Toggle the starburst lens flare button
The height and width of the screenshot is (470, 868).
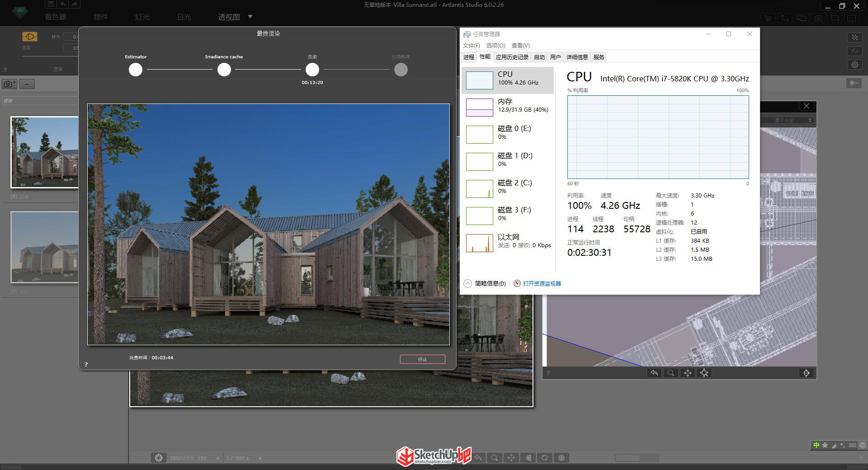tap(854, 83)
